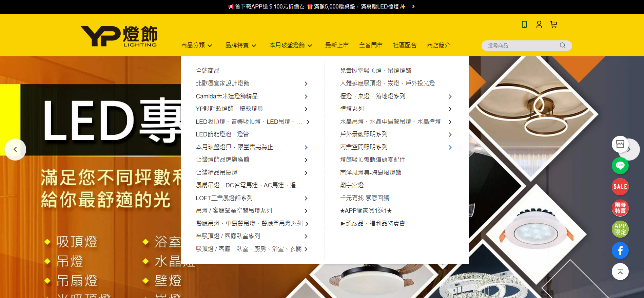644x298 pixels.
Task: Open 兒童臥室吸頂燈、吊燈燈飾 link
Action: [x=376, y=71]
